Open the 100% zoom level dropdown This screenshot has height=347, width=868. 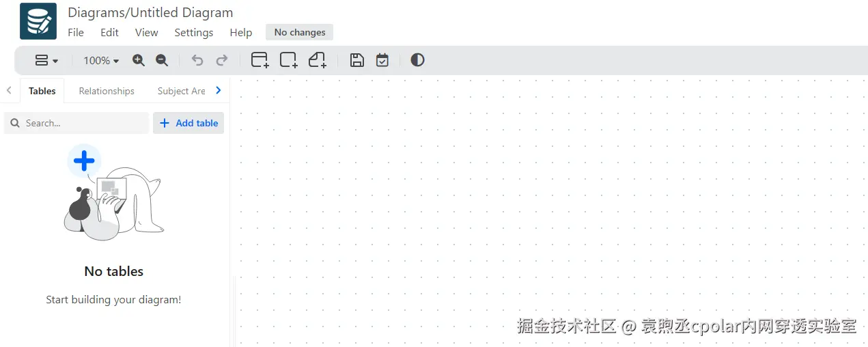tap(101, 61)
